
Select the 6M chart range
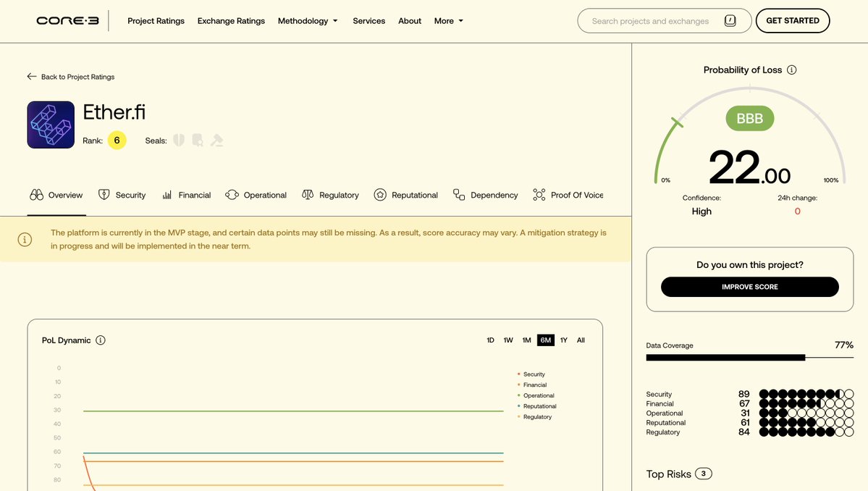546,340
